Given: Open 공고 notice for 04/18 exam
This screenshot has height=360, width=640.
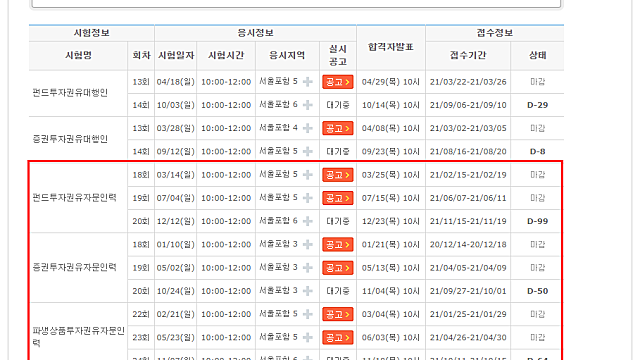Looking at the screenshot, I should pos(338,82).
